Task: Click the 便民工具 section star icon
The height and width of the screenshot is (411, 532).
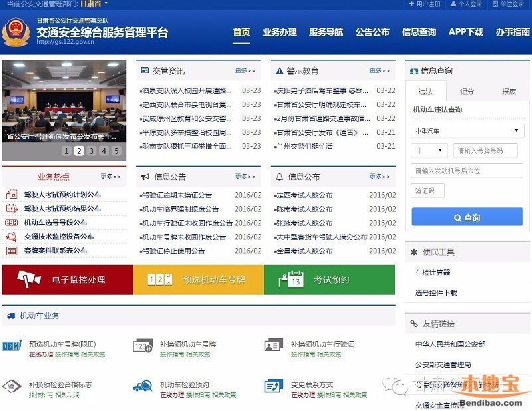Action: click(x=414, y=252)
